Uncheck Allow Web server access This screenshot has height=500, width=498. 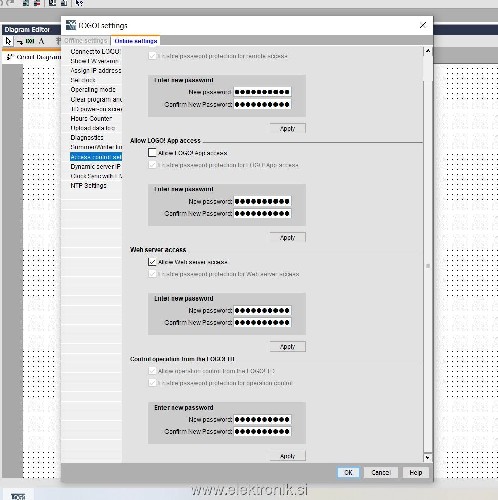(152, 262)
